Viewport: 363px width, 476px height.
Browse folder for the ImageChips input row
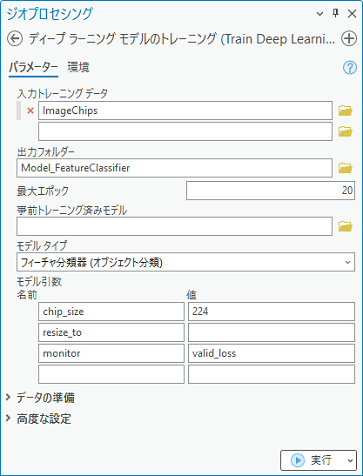click(x=345, y=111)
